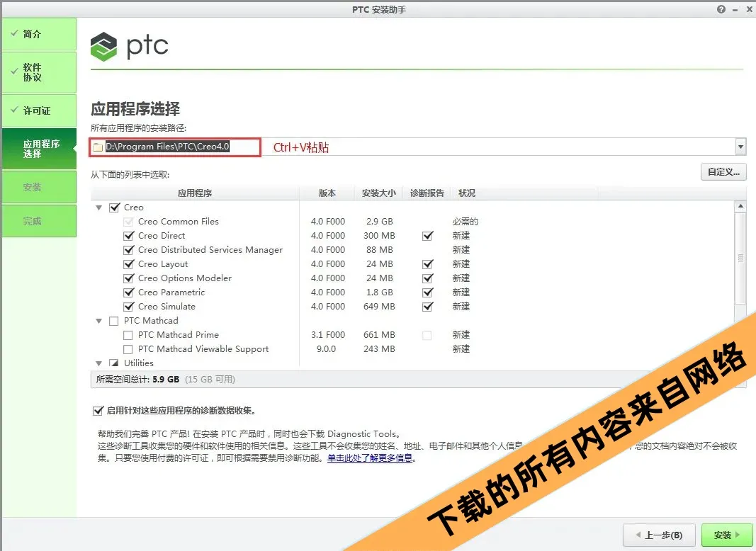Go to the 软件协议 step
756x551 pixels.
point(39,72)
